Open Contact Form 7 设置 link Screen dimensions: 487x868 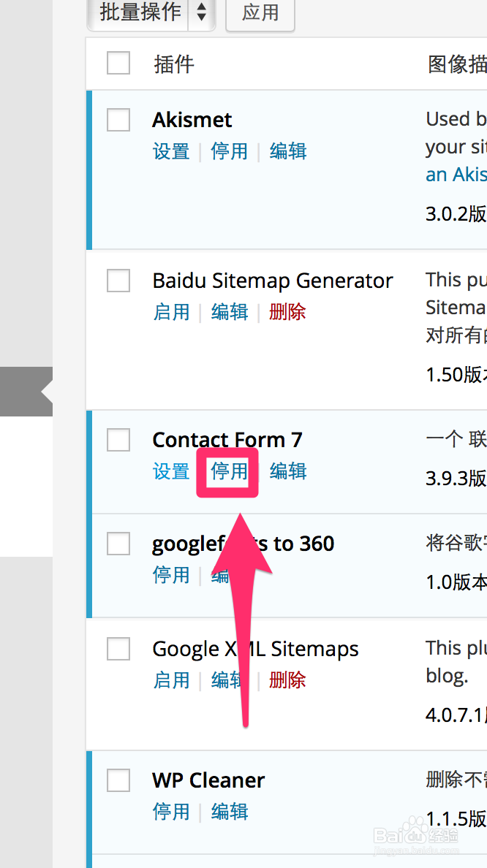tap(171, 471)
